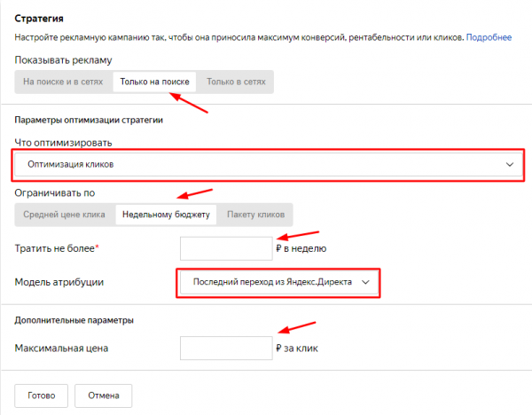532x415 pixels.
Task: Click the 'Ограничивать по' label
Action: point(55,193)
